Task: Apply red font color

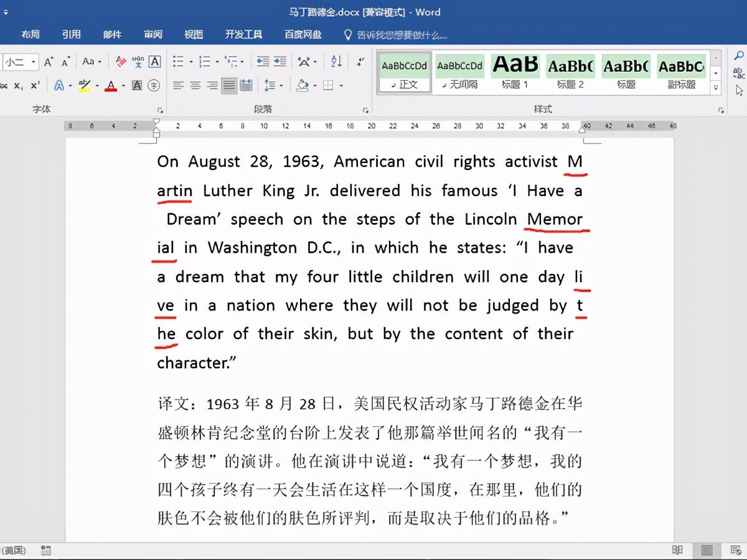Action: (111, 85)
